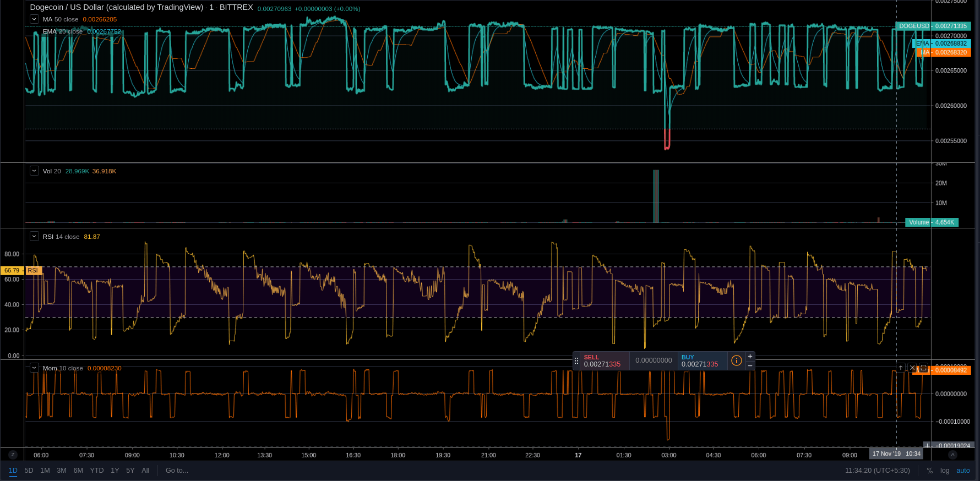Viewport: 980px width, 481px height.
Task: Increase order quantity with plus button
Action: (x=750, y=357)
